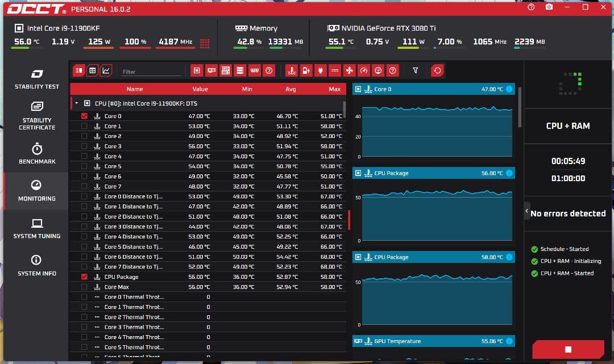
Task: Sort by the Avg column header
Action: click(291, 89)
